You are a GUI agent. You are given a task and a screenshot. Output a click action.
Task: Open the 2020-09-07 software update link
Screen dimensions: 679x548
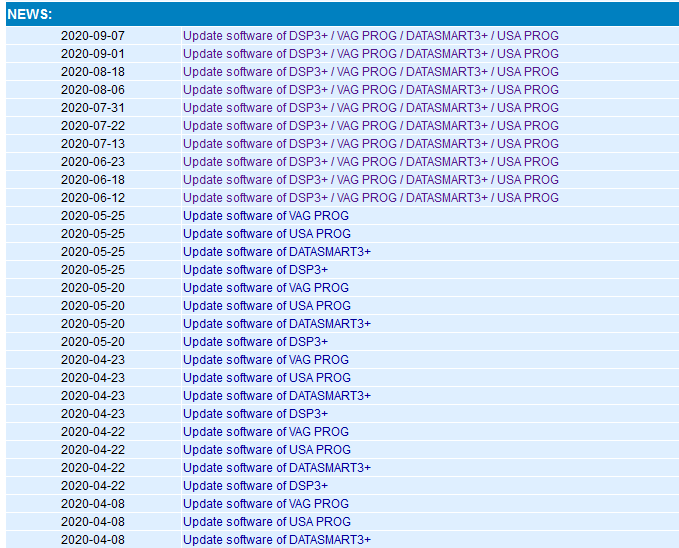tap(371, 36)
